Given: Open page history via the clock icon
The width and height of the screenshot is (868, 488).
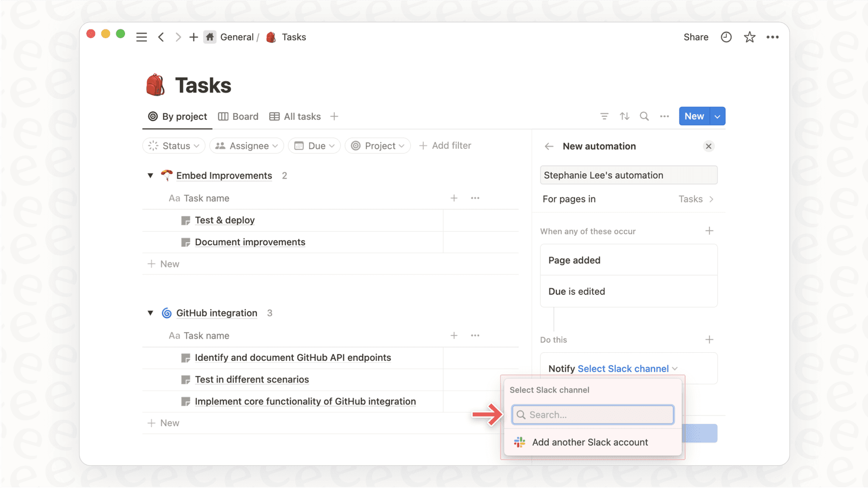Looking at the screenshot, I should (726, 37).
